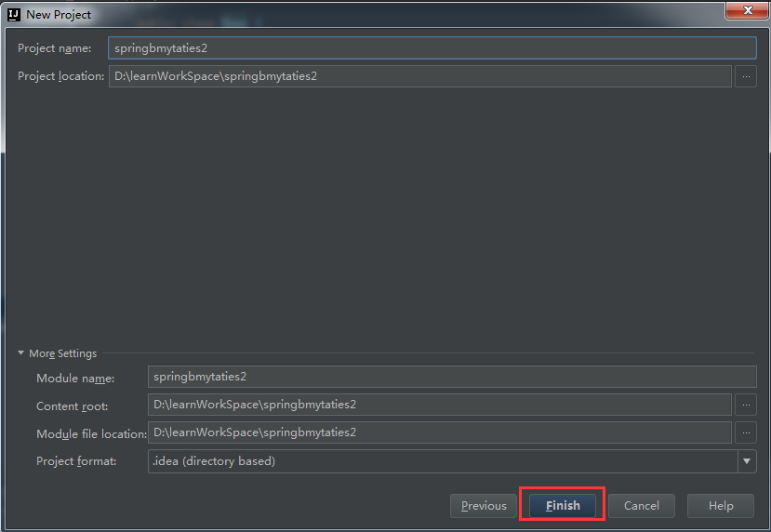The height and width of the screenshot is (532, 771).
Task: Click the Project location label
Action: click(61, 76)
